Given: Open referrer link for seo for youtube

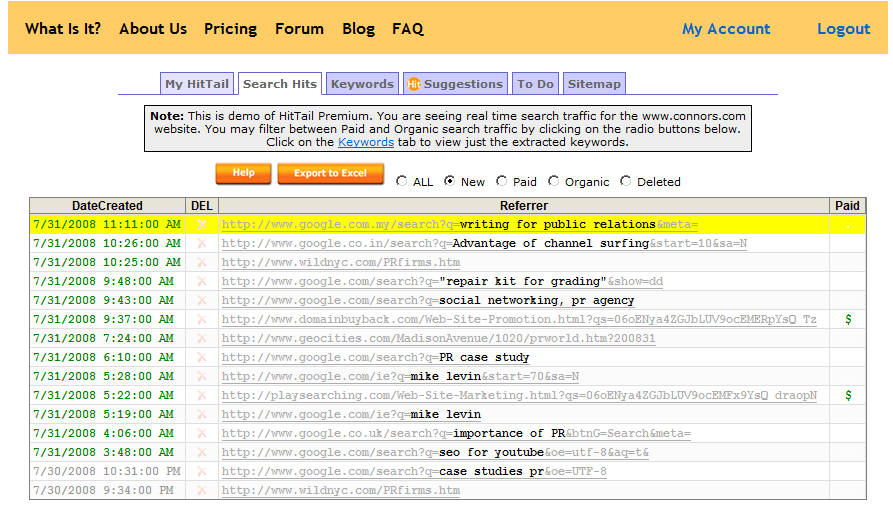Looking at the screenshot, I should tap(435, 452).
